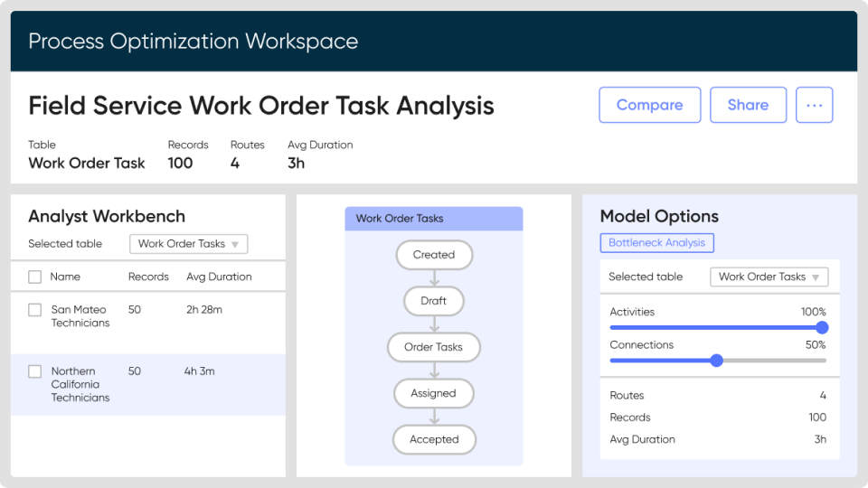The image size is (868, 488).
Task: Click the Activities slider handle
Action: pyautogui.click(x=821, y=328)
